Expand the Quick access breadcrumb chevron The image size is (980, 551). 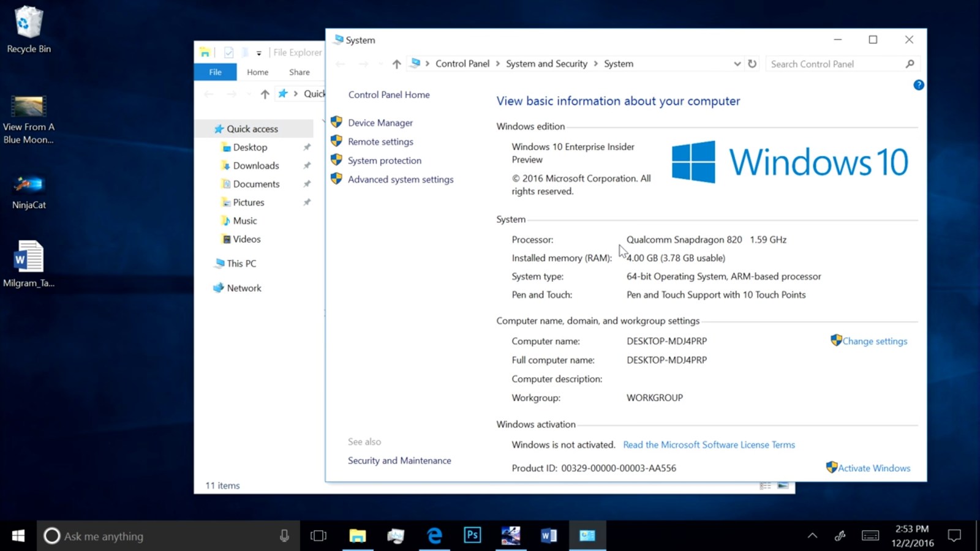[x=296, y=94]
